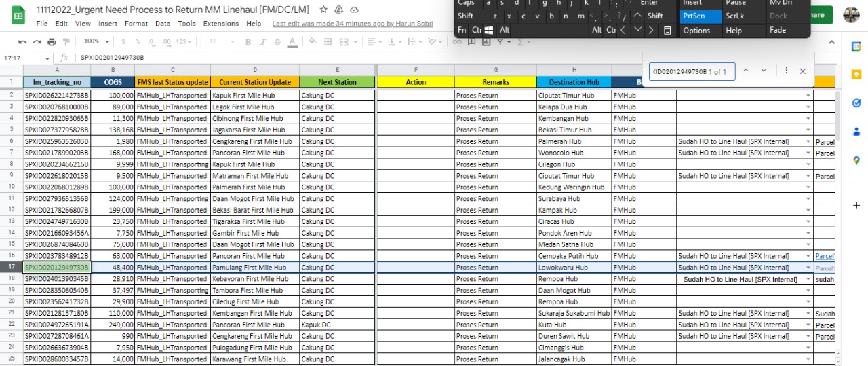868x366 pixels.
Task: Open the Format menu
Action: coord(136,23)
